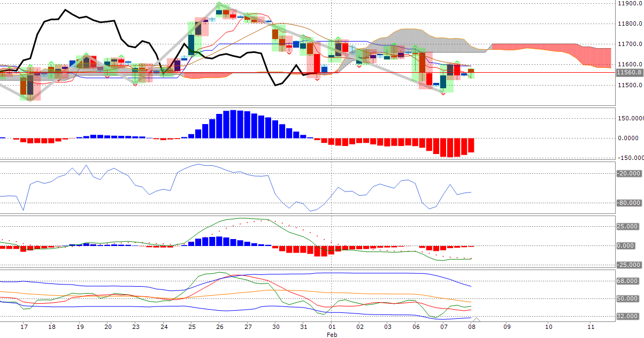Click date label 09 on time axis
Viewport: 644px width, 338px height.
coord(507,326)
